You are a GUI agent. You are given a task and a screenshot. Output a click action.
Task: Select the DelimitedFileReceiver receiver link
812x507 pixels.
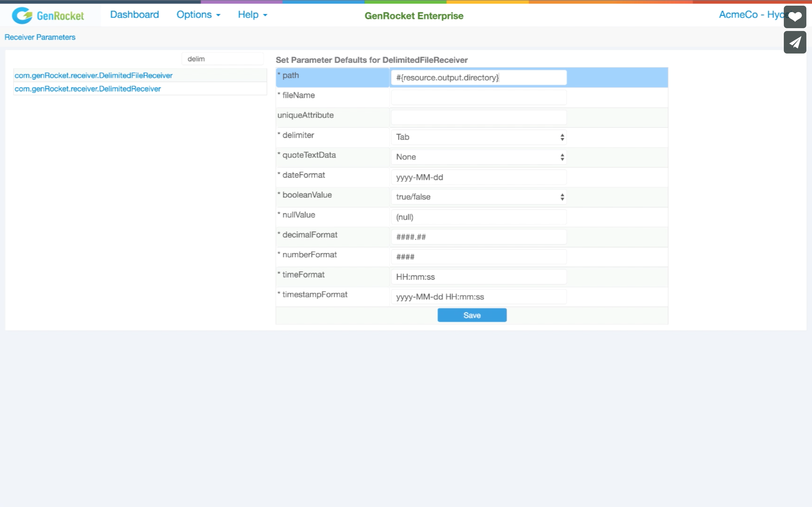click(93, 75)
